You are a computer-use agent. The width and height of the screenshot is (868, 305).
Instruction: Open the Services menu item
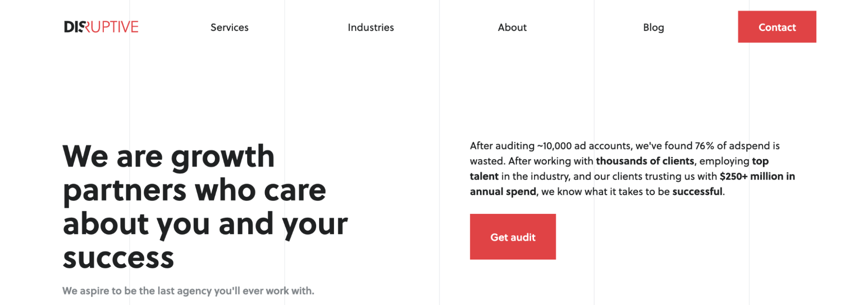click(x=229, y=27)
